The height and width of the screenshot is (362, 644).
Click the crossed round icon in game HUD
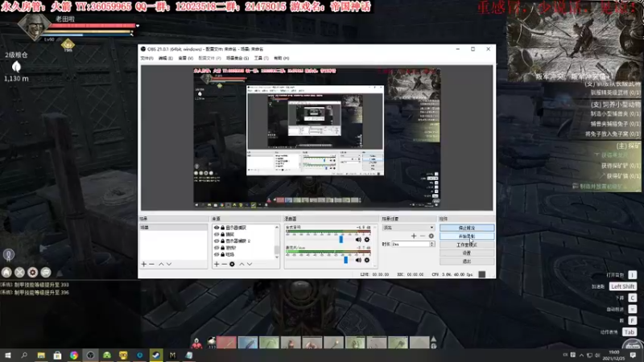[x=19, y=272]
